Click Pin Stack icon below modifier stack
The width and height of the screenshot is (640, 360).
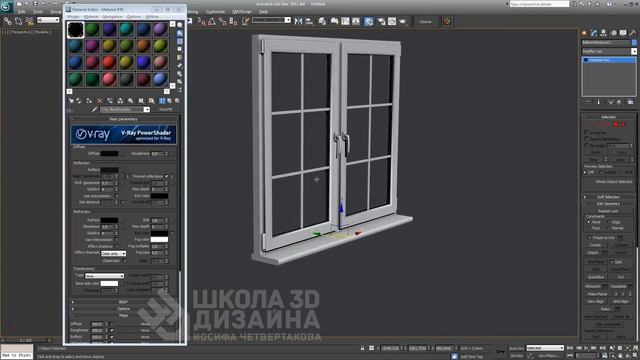pyautogui.click(x=588, y=102)
